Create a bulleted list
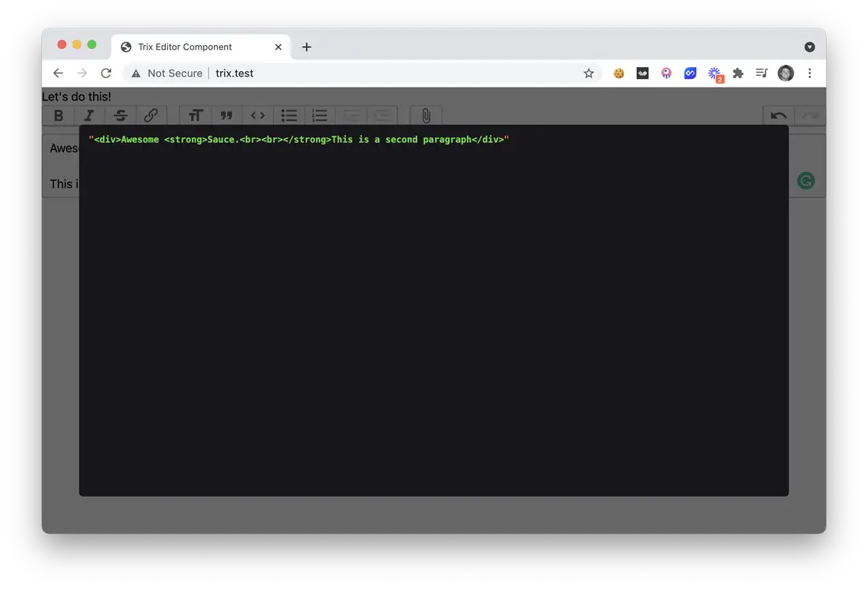 pos(289,115)
